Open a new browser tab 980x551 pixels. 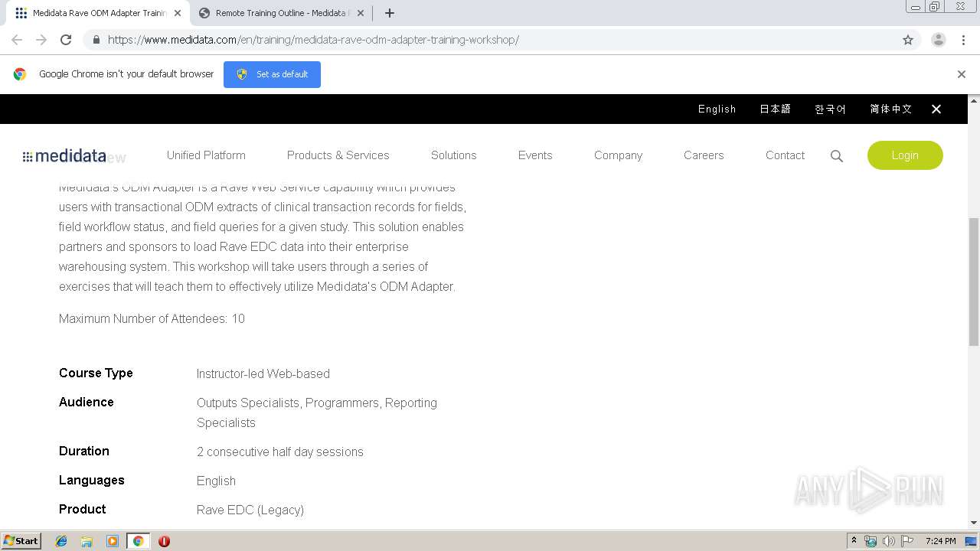point(390,13)
